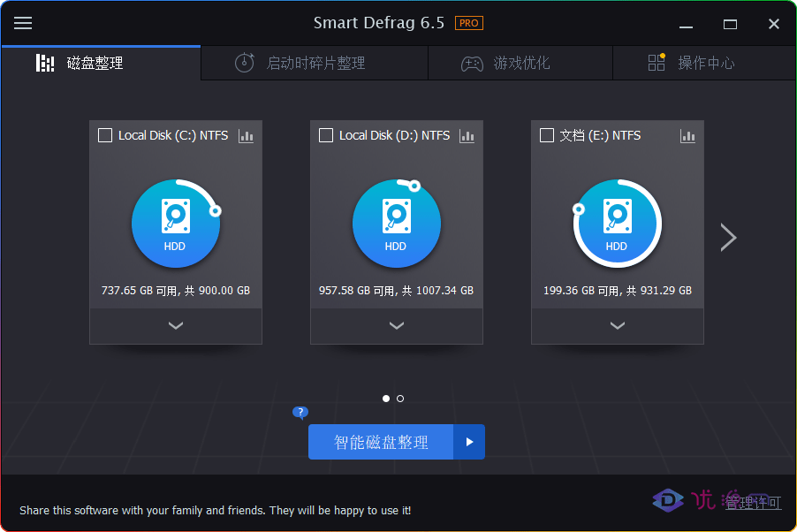Click the Smart Defrag 6.5 title text

379,23
